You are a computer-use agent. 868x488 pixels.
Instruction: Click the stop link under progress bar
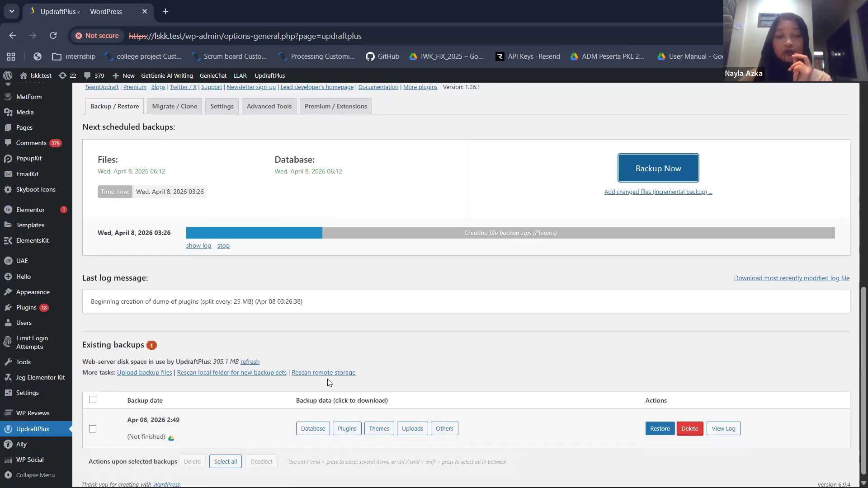coord(223,245)
